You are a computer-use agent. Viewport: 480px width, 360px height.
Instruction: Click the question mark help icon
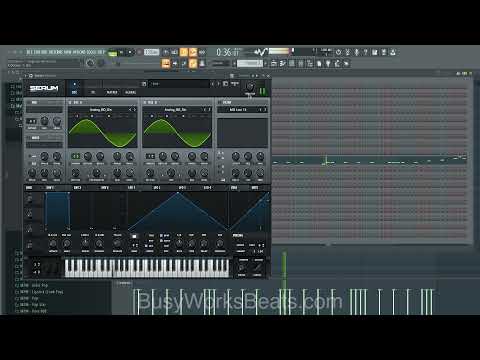365,52
